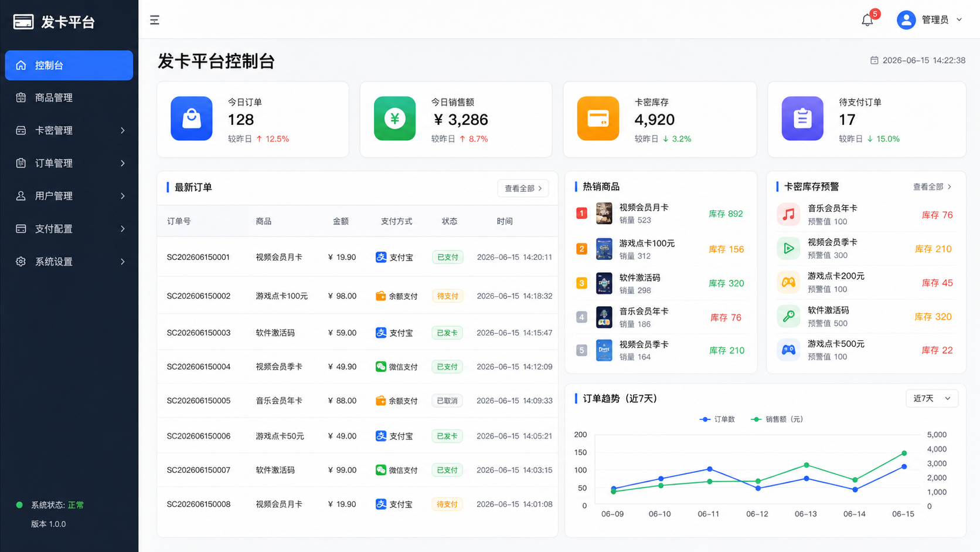Click Alipay icon in order SC202606150001
Screen dimensions: 980x552
381,257
